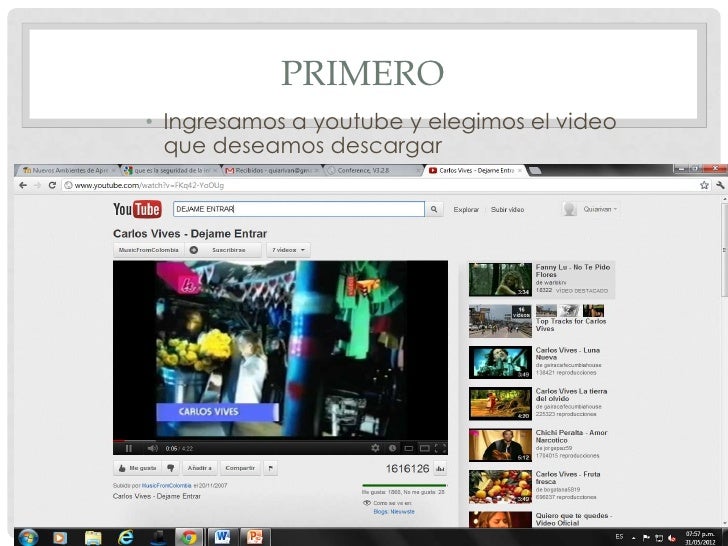Open Windows Start menu
The height and width of the screenshot is (546, 728).
point(28,537)
